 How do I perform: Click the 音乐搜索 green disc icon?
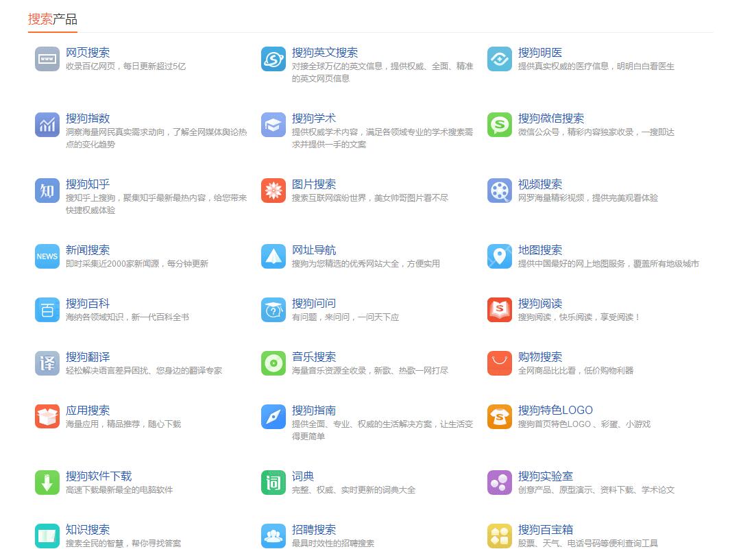273,363
